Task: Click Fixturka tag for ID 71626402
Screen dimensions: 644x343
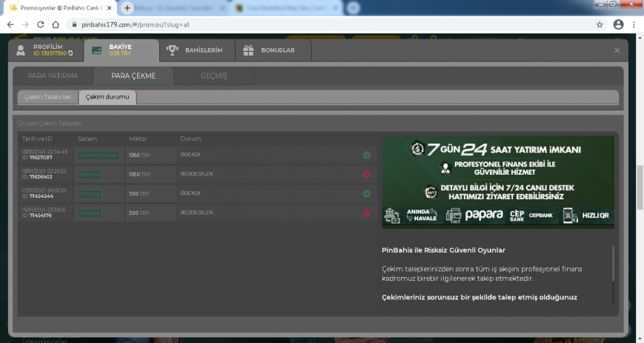Action: click(90, 175)
